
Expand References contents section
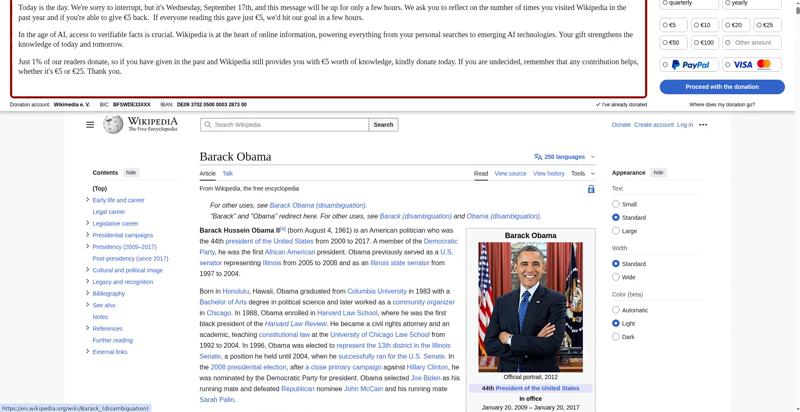pyautogui.click(x=88, y=328)
